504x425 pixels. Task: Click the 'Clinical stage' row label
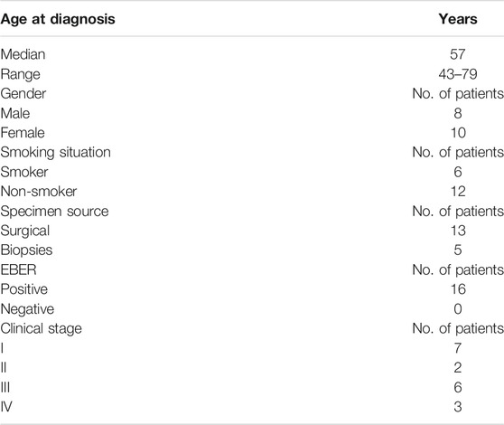click(x=42, y=329)
